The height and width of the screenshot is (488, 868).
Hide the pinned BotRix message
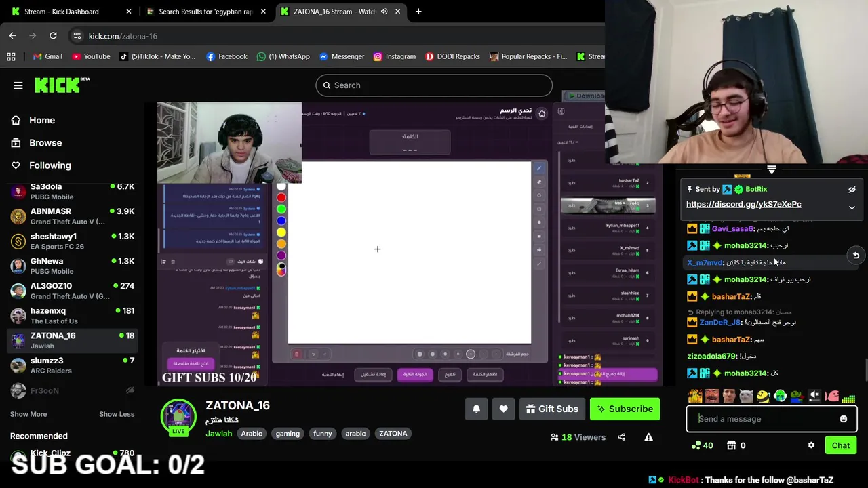click(852, 190)
